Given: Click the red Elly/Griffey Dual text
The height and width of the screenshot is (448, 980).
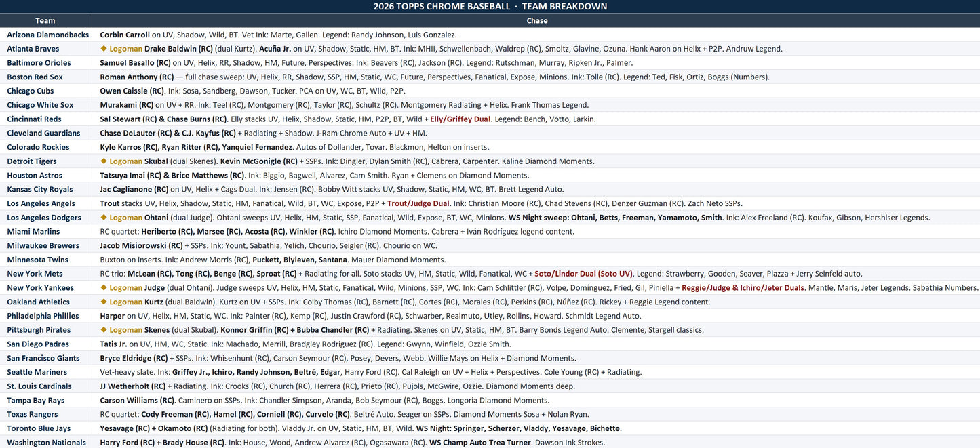Looking at the screenshot, I should [x=460, y=119].
